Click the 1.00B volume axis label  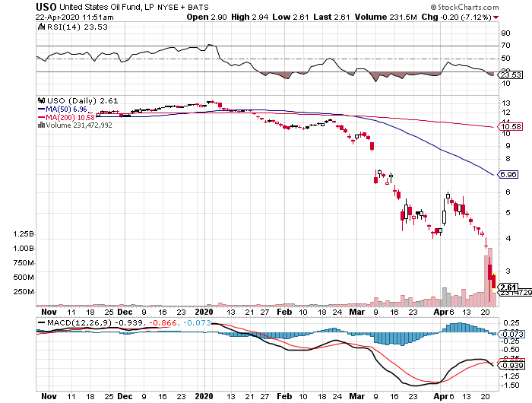pos(24,249)
